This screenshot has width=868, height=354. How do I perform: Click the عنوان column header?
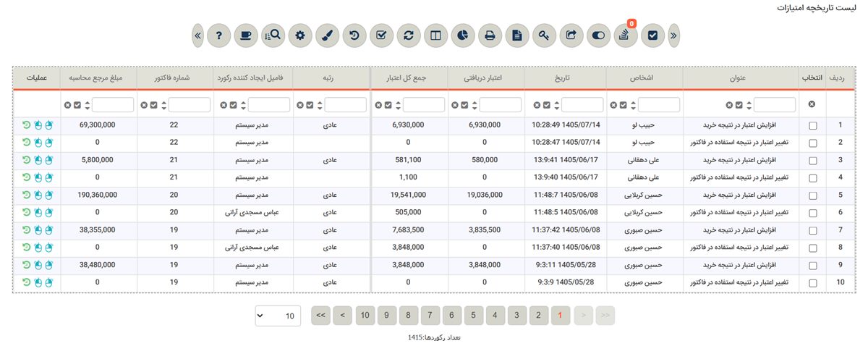(741, 77)
